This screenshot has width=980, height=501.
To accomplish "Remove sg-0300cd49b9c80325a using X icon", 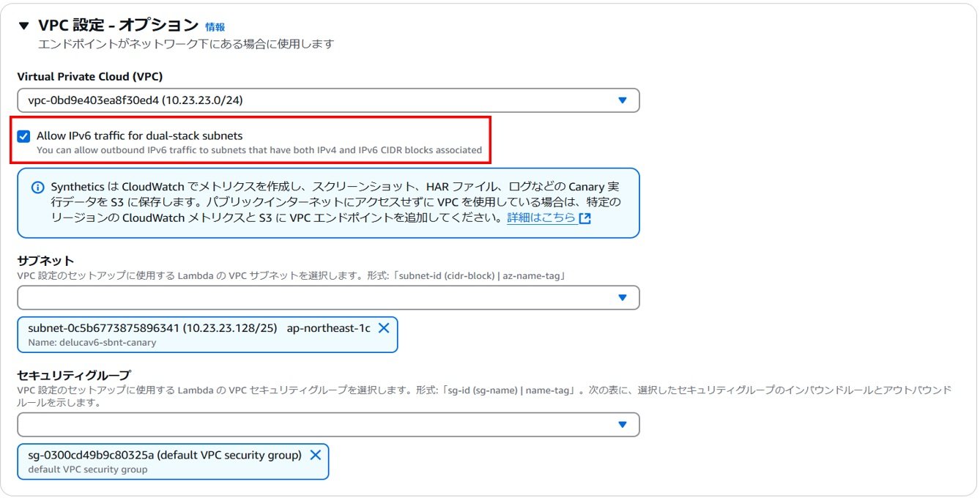I will 315,455.
